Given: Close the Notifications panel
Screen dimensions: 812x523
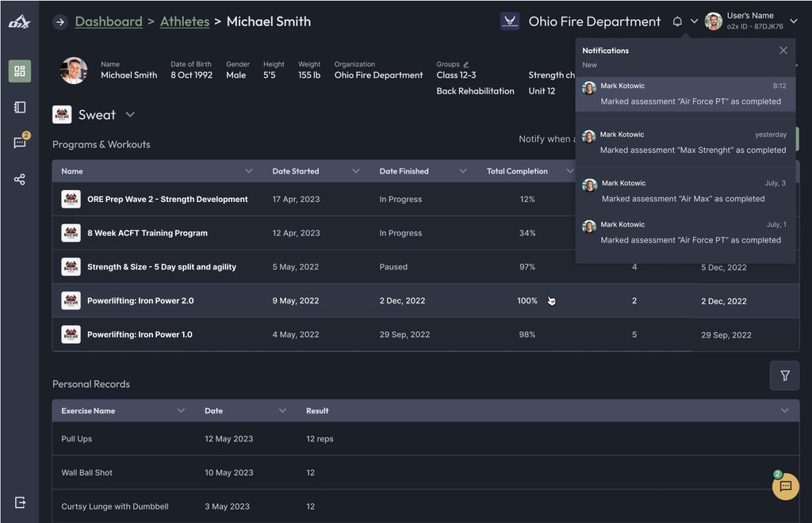Looking at the screenshot, I should point(783,50).
